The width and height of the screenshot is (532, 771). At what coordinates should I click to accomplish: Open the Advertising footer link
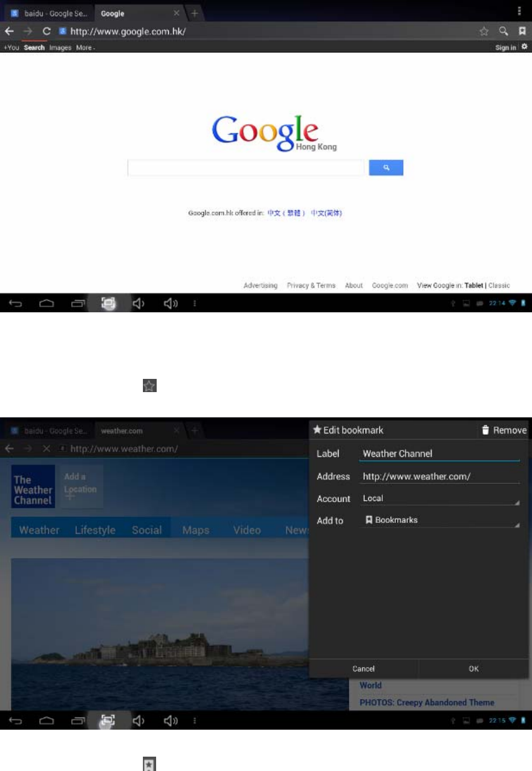point(261,285)
